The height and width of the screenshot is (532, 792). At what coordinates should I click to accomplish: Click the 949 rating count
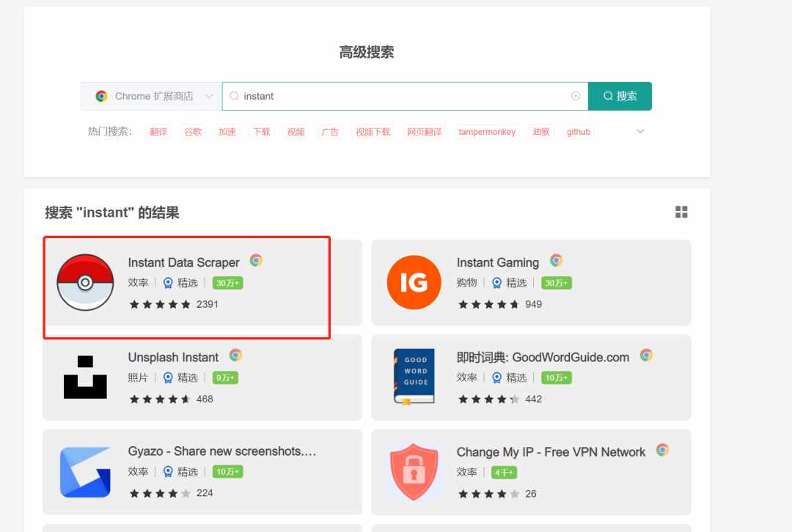pyautogui.click(x=533, y=304)
